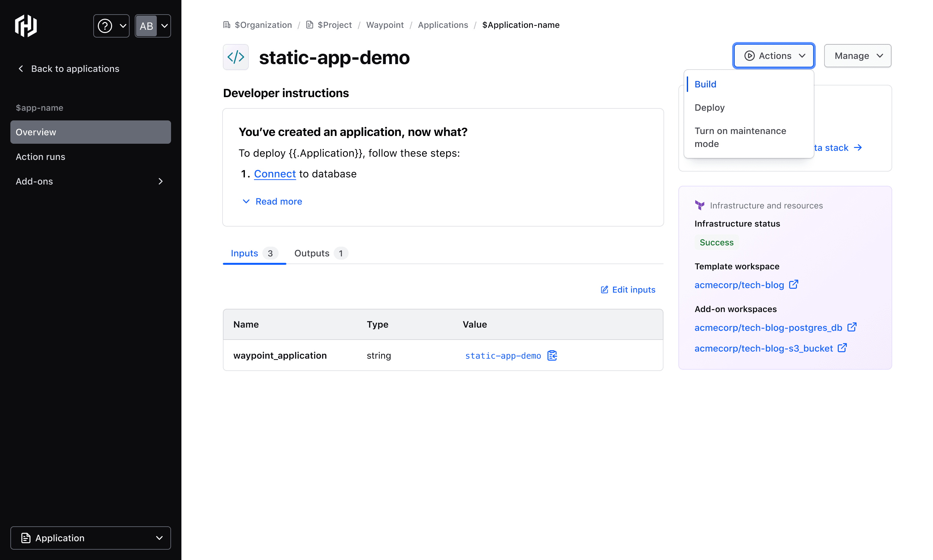
Task: Click the external link icon for tech-blog-postgres_db
Action: click(852, 327)
